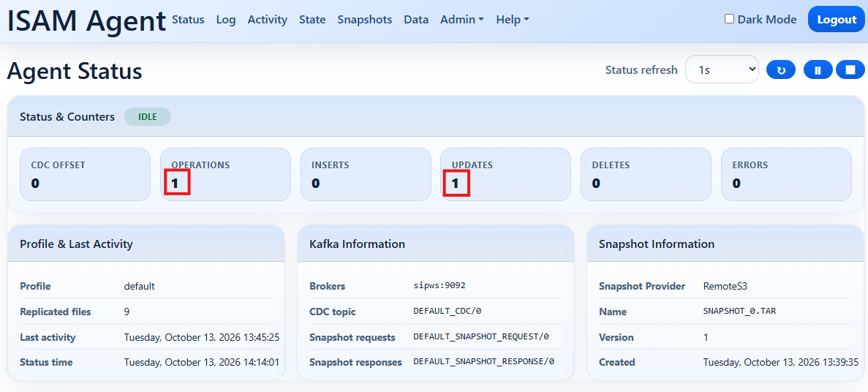Click the Replicated files value 9
Image resolution: width=868 pixels, height=392 pixels.
127,312
